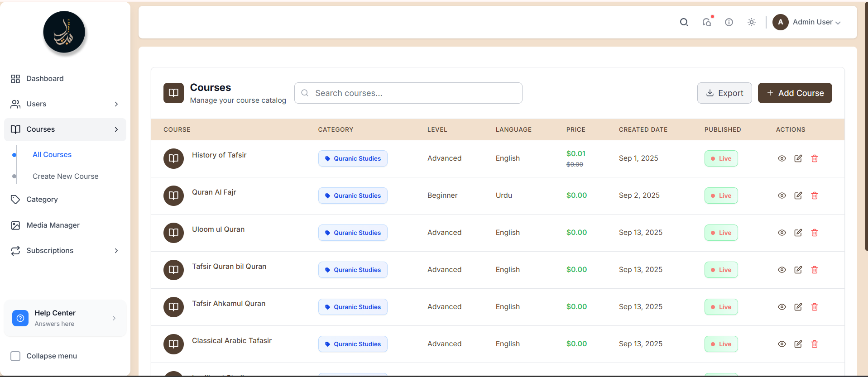Click the Courses header book icon
Viewport: 868px width, 377px height.
coord(173,93)
